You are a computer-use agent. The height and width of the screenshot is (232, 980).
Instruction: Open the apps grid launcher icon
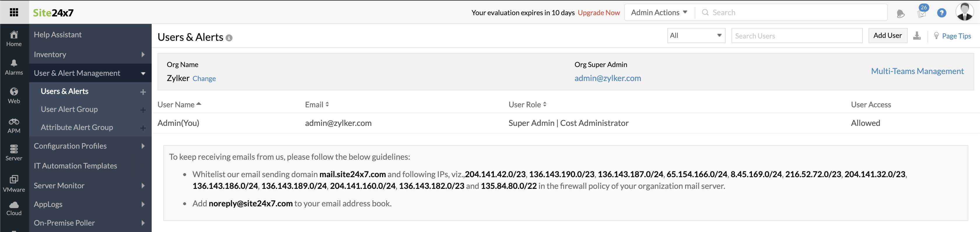(14, 12)
